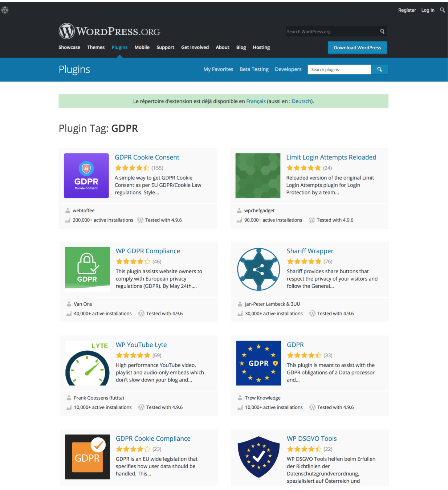Open the Hosting menu item
This screenshot has width=448, height=490.
[x=261, y=47]
